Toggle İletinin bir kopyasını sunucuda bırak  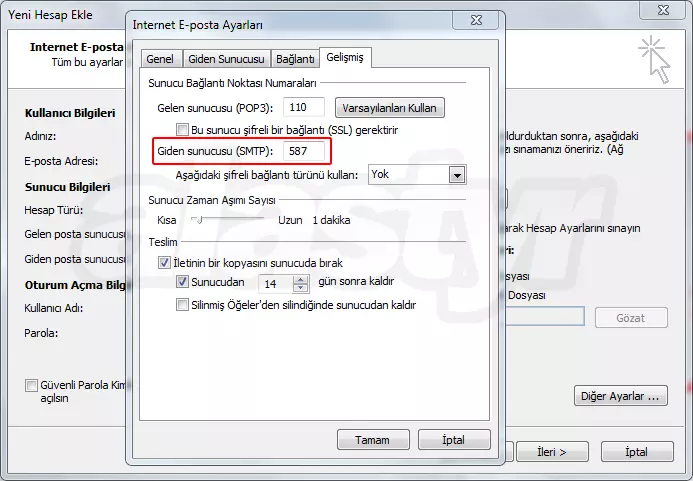164,263
